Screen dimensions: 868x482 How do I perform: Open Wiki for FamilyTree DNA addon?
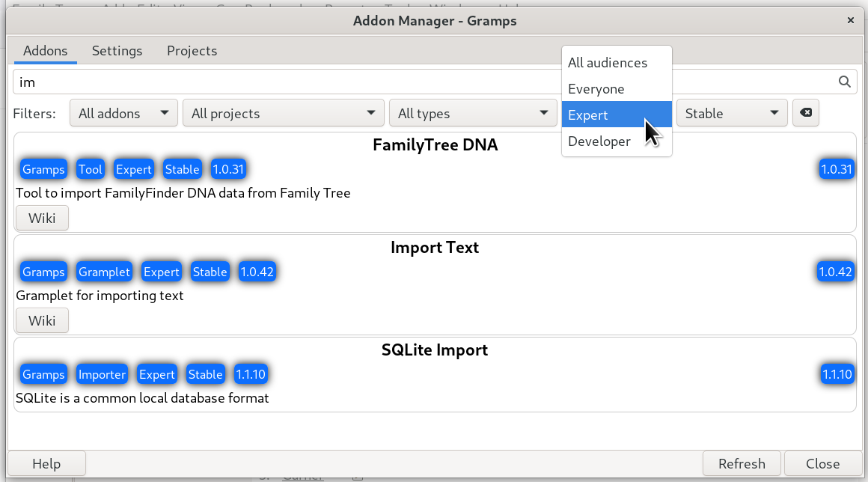pos(42,219)
